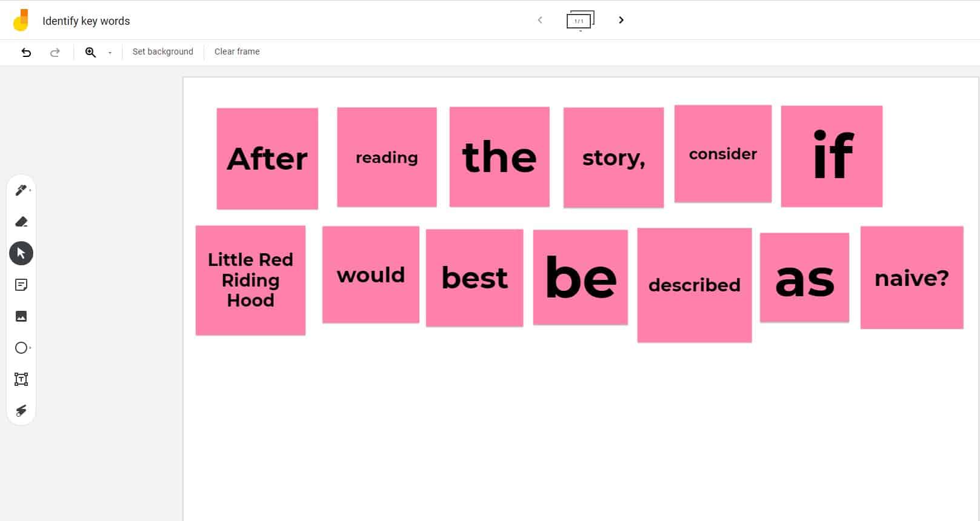
Task: Select the Laser pointer tool
Action: pyautogui.click(x=21, y=411)
